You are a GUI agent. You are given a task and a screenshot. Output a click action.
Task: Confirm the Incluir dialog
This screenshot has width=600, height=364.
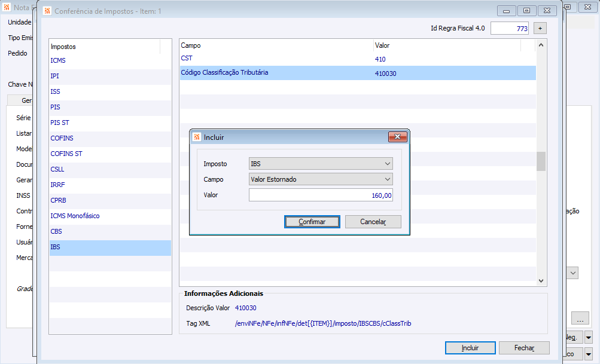[312, 222]
